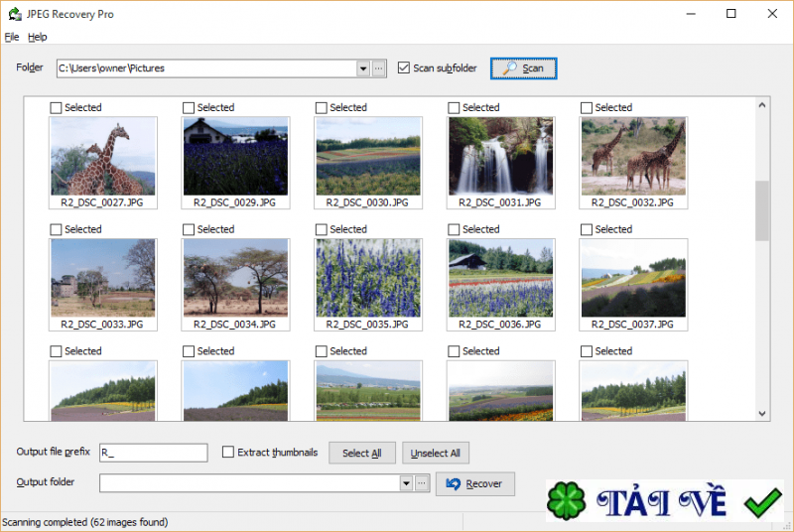Expand the Output folder dropdown
The width and height of the screenshot is (794, 532).
(x=405, y=483)
